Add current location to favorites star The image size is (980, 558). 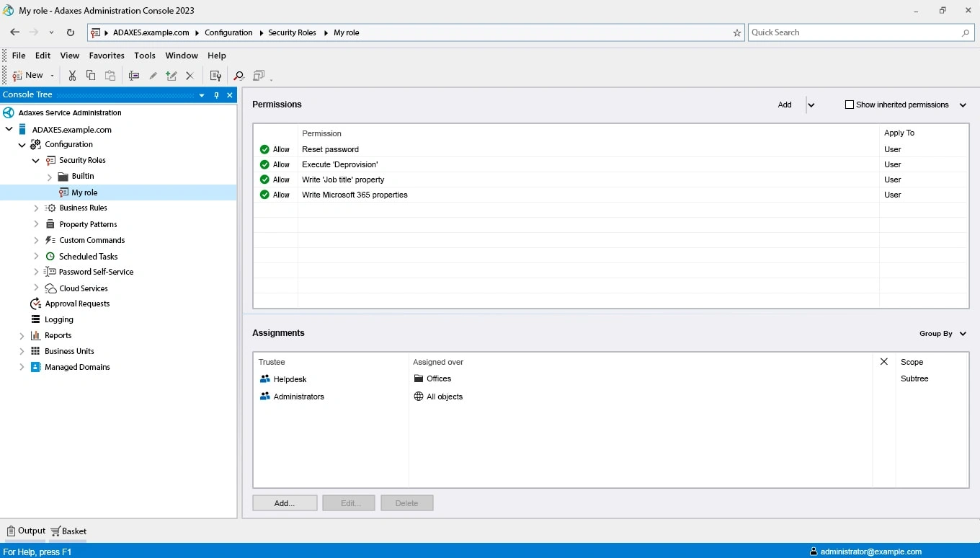click(736, 32)
